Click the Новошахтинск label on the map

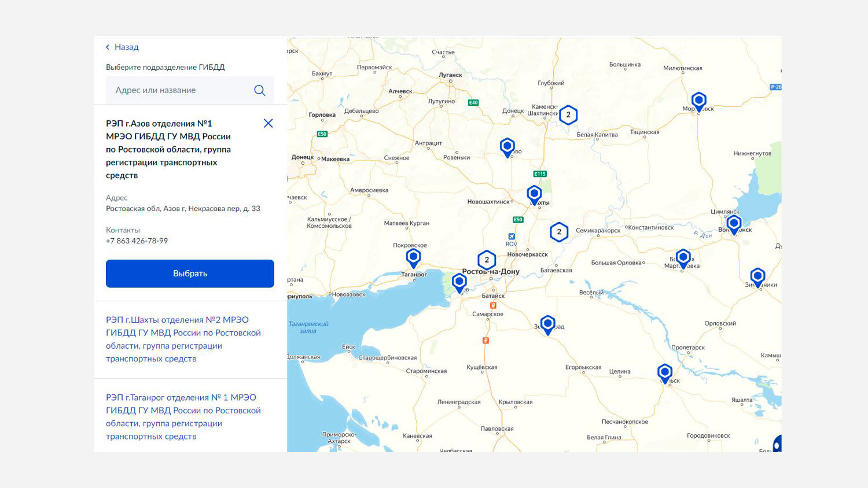pyautogui.click(x=488, y=202)
